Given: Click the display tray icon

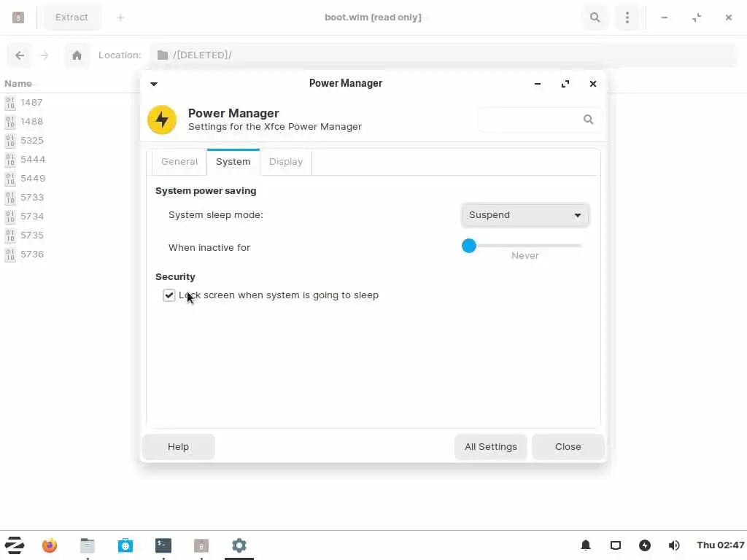Looking at the screenshot, I should click(616, 545).
